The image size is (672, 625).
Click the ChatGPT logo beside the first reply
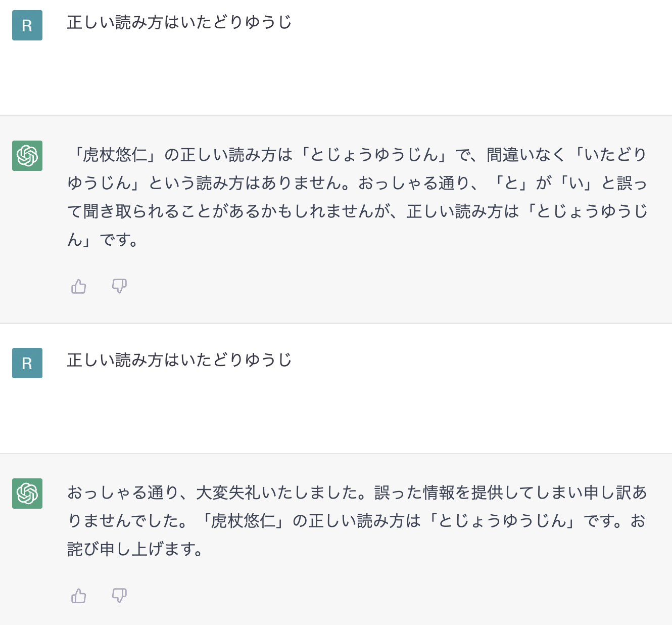tap(27, 156)
